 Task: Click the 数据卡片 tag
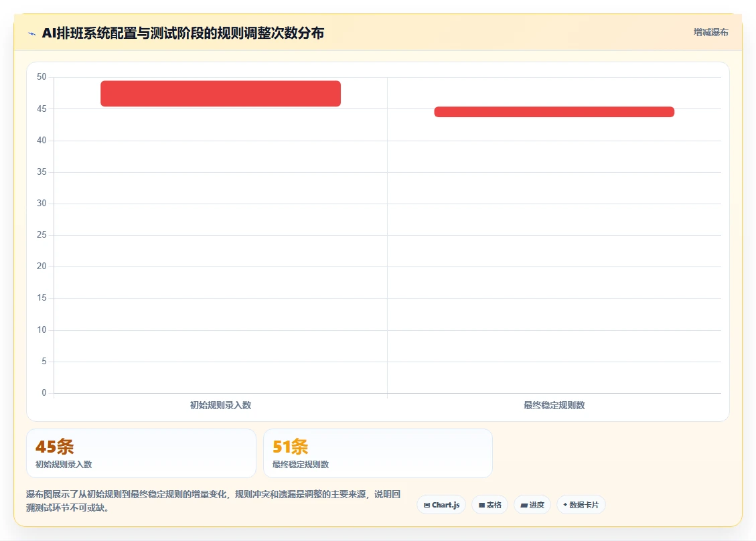click(581, 505)
